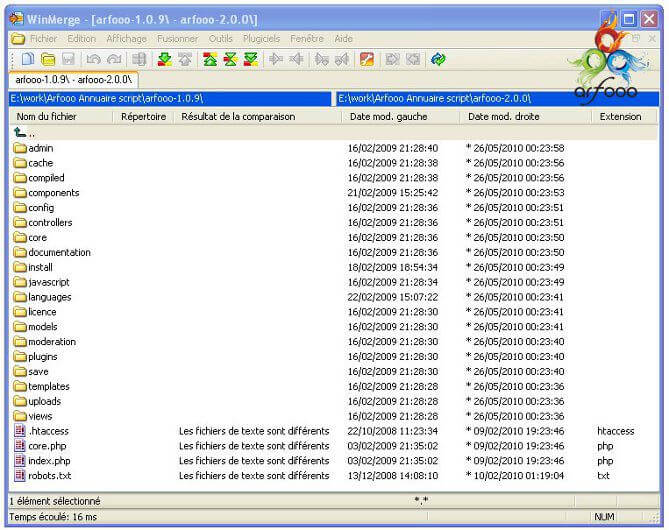Viewport: 669px width, 530px height.
Task: Select the moderation folder row
Action: pos(333,342)
